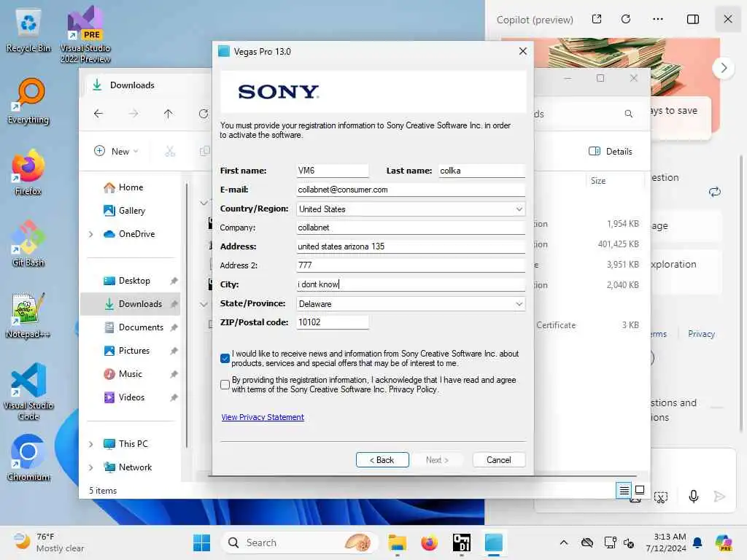Check the Privacy Policy acknowledgement checkbox
Viewport: 747px width, 560px height.
tap(225, 384)
